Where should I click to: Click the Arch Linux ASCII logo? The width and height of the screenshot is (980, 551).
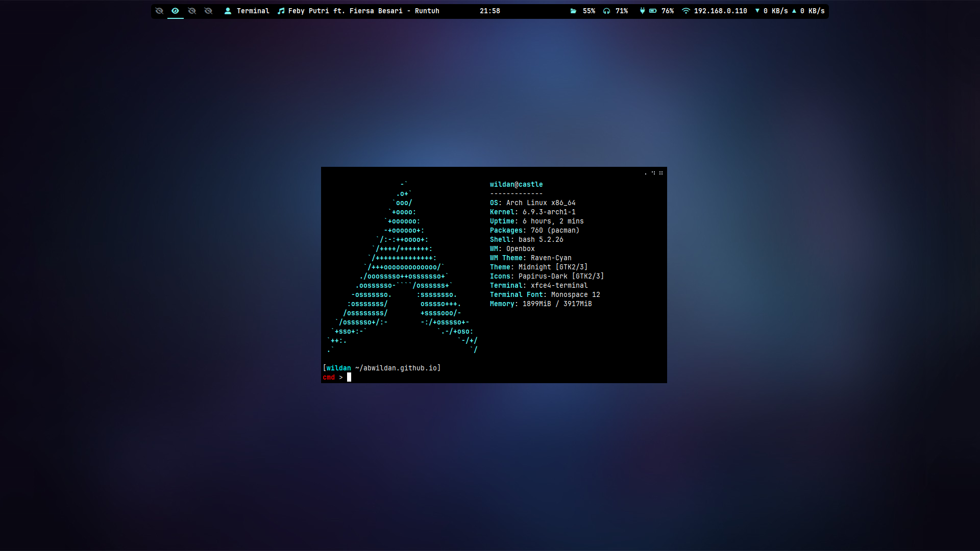tap(402, 267)
